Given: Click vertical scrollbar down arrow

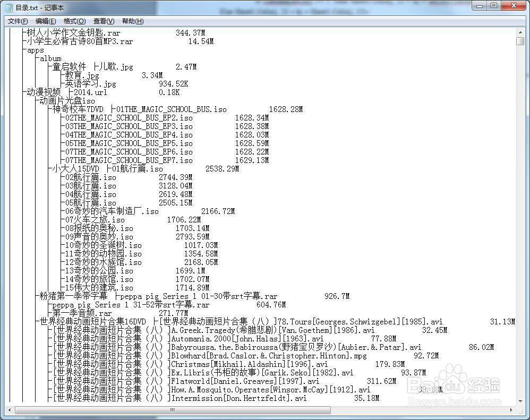Looking at the screenshot, I should click(520, 401).
